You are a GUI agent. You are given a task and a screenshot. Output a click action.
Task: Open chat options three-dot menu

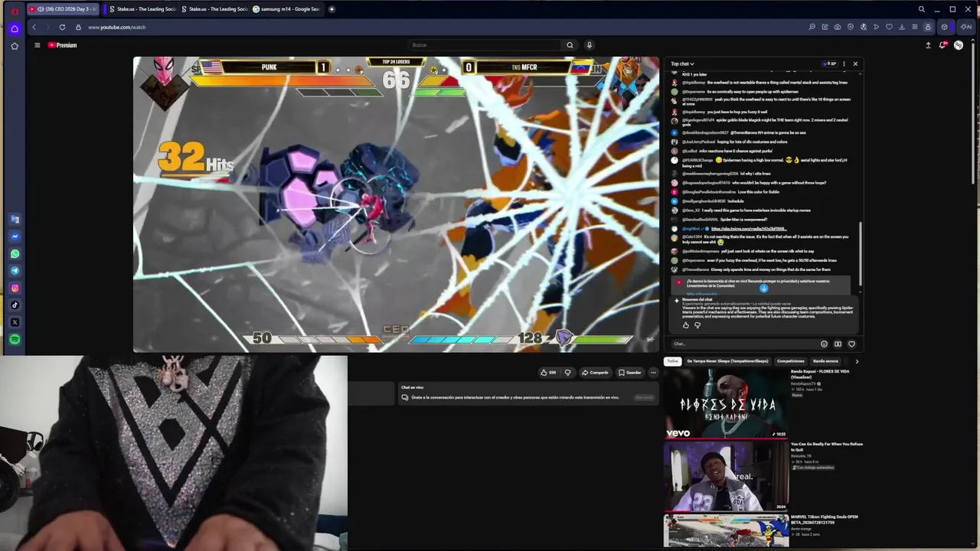(844, 64)
